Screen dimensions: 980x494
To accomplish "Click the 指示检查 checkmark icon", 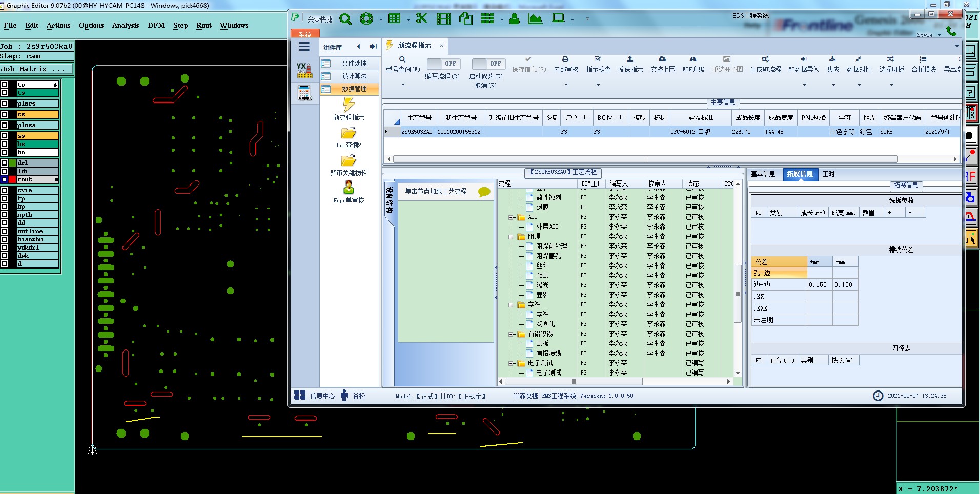I will point(598,59).
